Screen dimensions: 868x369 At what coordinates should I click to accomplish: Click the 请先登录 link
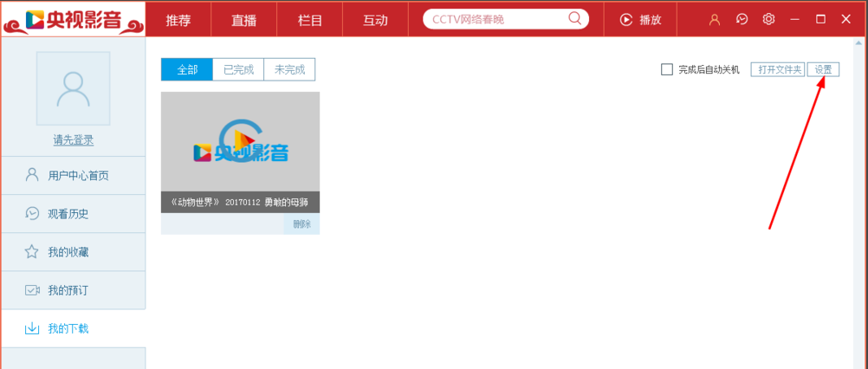tap(73, 140)
